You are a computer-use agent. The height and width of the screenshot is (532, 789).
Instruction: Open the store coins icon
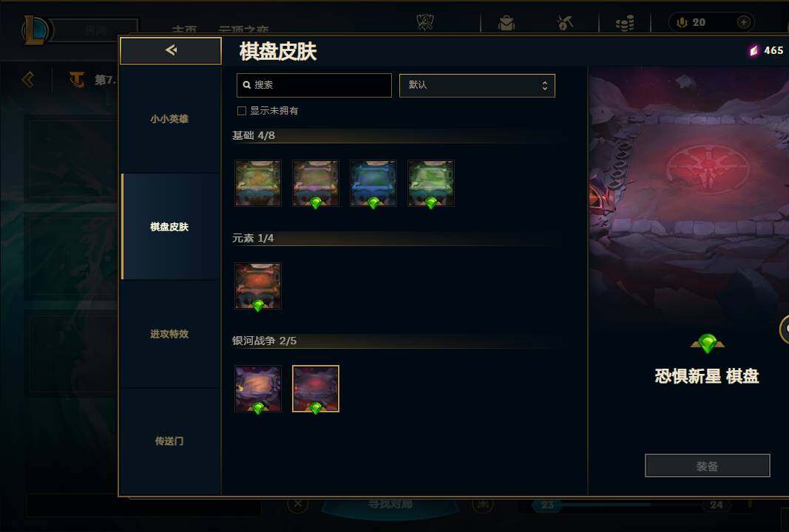tap(624, 23)
